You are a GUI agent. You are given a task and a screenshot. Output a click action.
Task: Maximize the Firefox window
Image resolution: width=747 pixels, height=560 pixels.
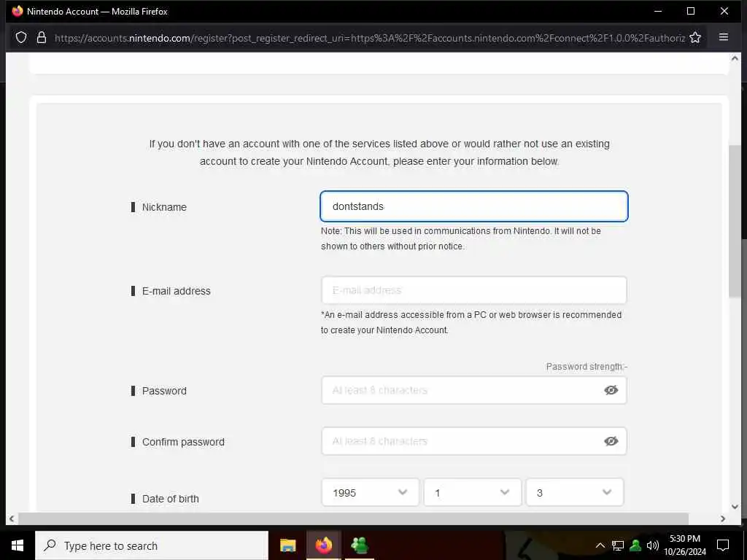pyautogui.click(x=691, y=11)
